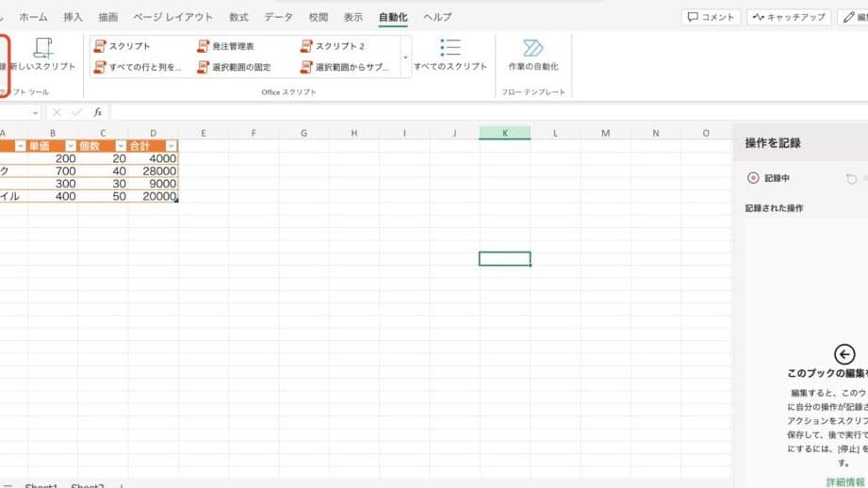Open the 単価 column filter dropdown

71,146
